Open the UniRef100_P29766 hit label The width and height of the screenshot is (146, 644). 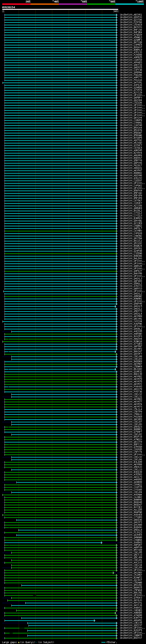click(131, 22)
